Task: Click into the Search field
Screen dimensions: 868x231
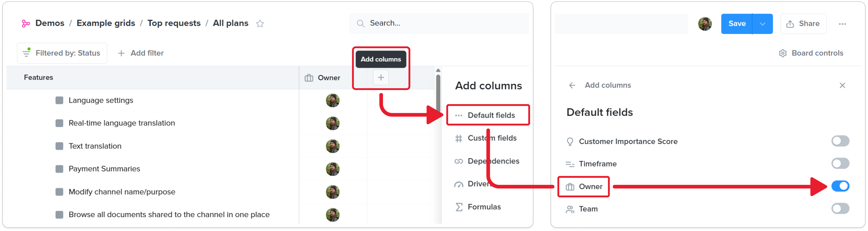Action: point(439,23)
